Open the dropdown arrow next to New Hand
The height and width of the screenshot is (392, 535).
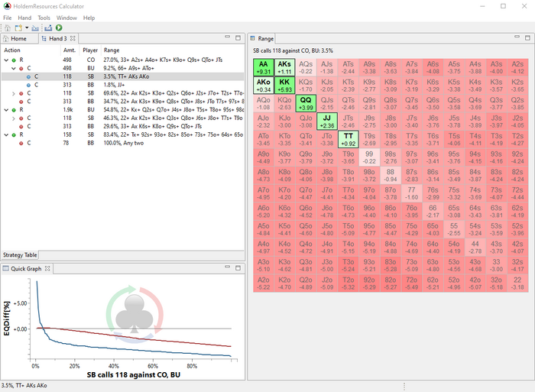pyautogui.click(x=27, y=28)
